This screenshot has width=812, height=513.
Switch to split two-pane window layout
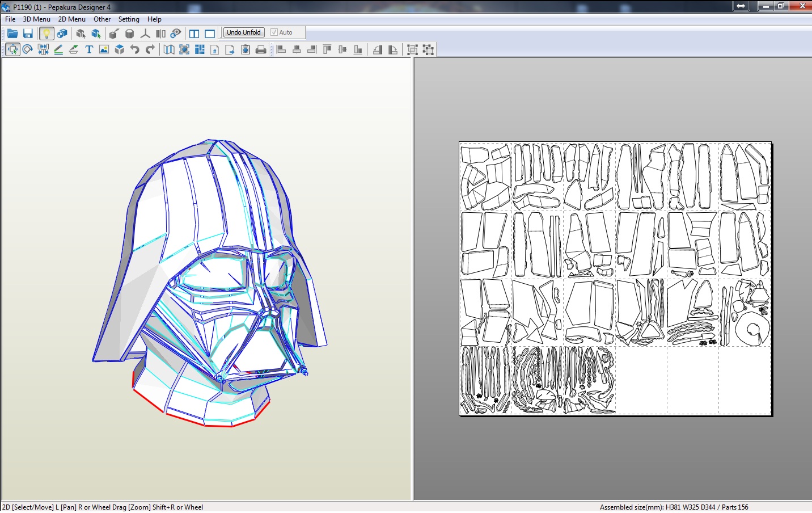[194, 33]
